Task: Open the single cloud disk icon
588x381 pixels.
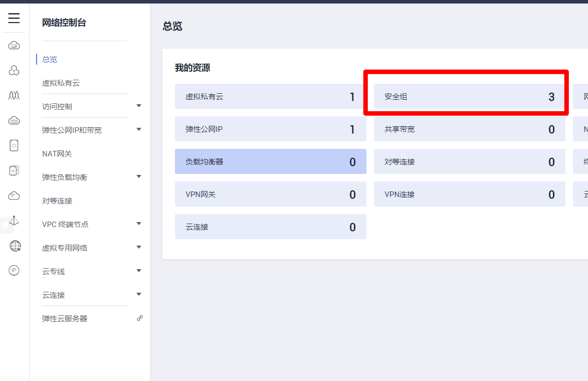Action: coord(14,145)
